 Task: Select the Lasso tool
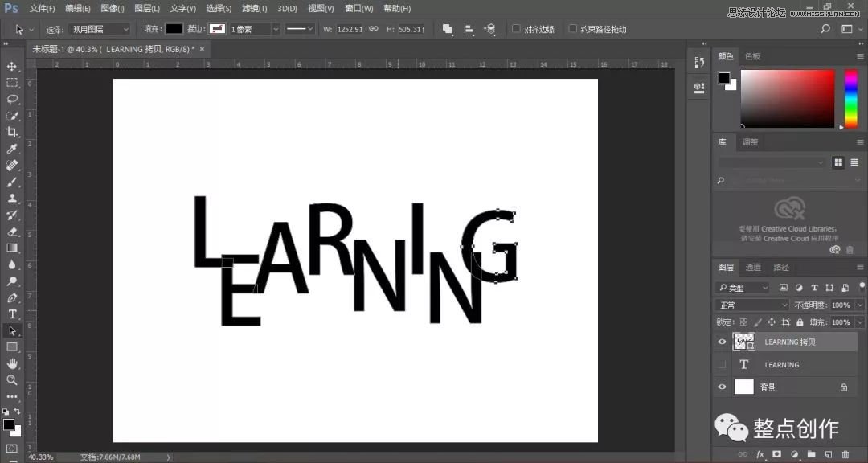point(11,99)
